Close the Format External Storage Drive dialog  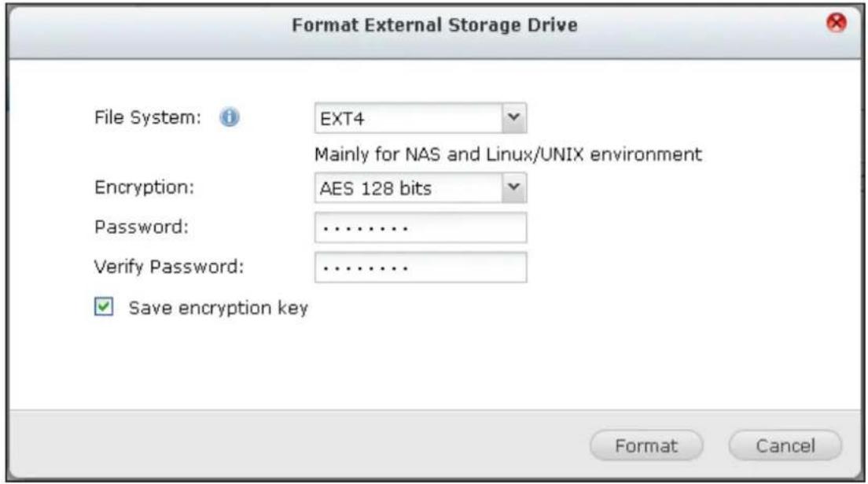[x=839, y=24]
